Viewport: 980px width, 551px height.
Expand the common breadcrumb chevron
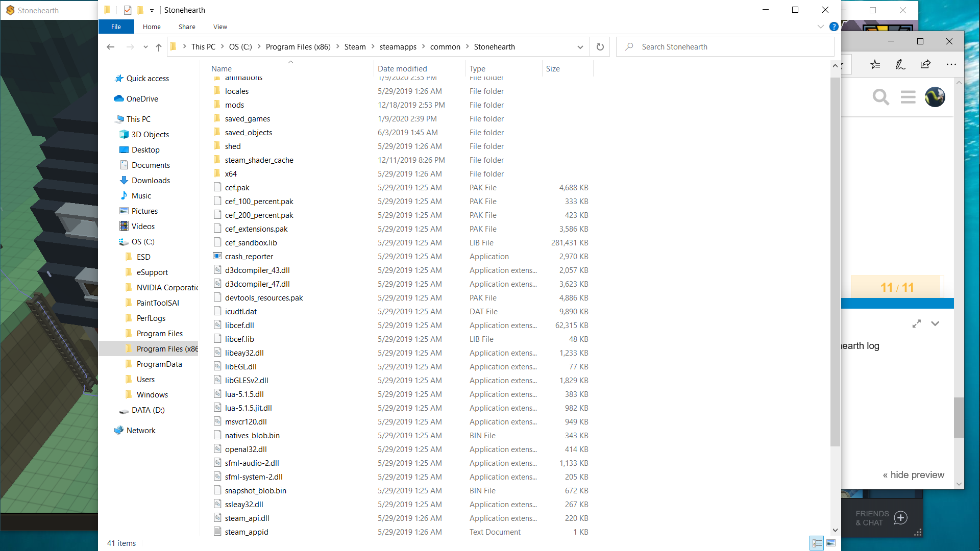[467, 47]
